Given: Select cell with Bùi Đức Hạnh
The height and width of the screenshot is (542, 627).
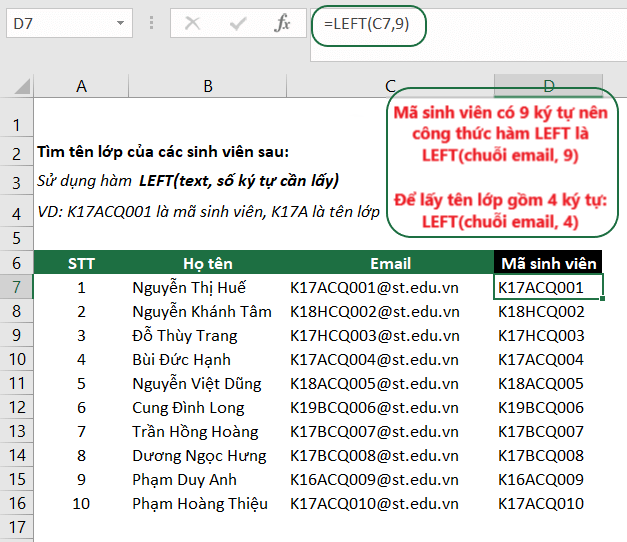Looking at the screenshot, I should click(x=208, y=359).
